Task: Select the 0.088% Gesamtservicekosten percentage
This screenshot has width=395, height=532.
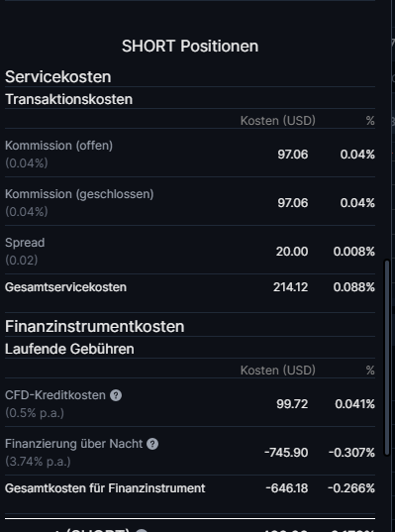Action: pos(354,287)
